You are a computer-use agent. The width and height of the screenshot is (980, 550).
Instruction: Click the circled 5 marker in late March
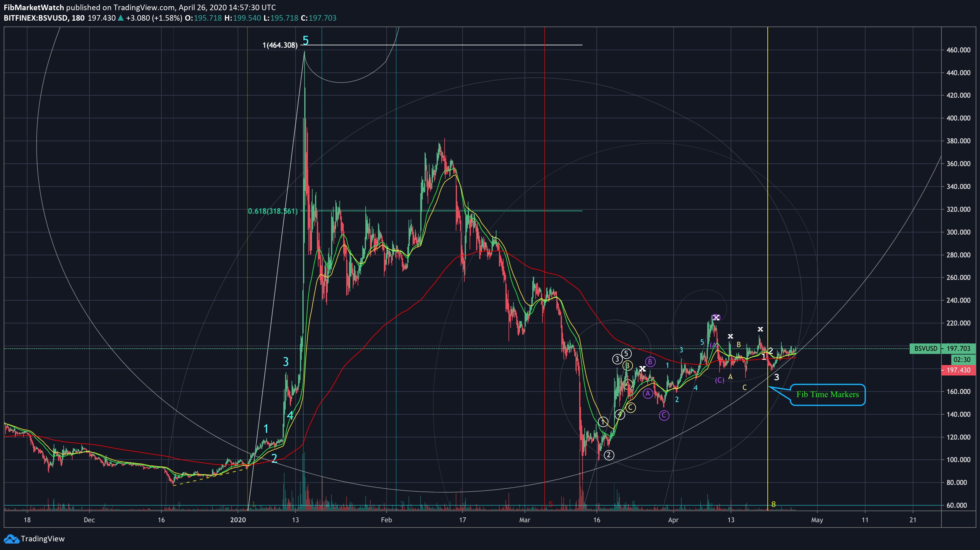(626, 354)
